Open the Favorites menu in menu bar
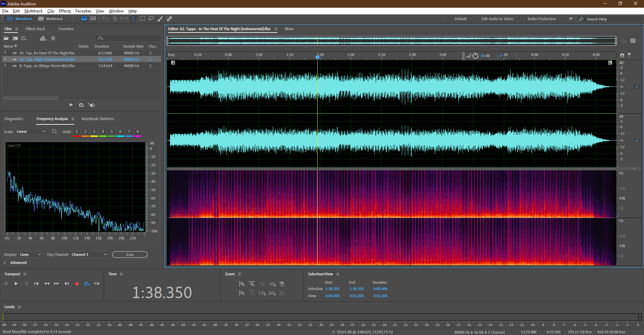Image resolution: width=644 pixels, height=335 pixels. [x=83, y=11]
